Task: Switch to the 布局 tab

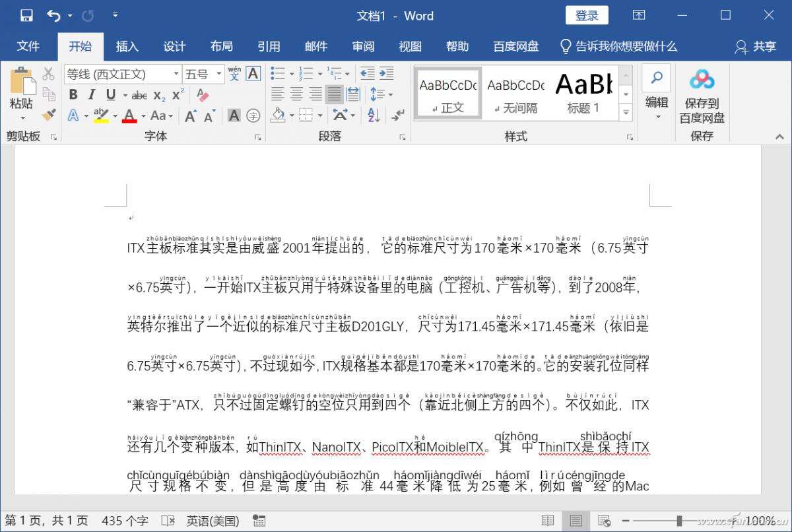Action: (x=222, y=46)
